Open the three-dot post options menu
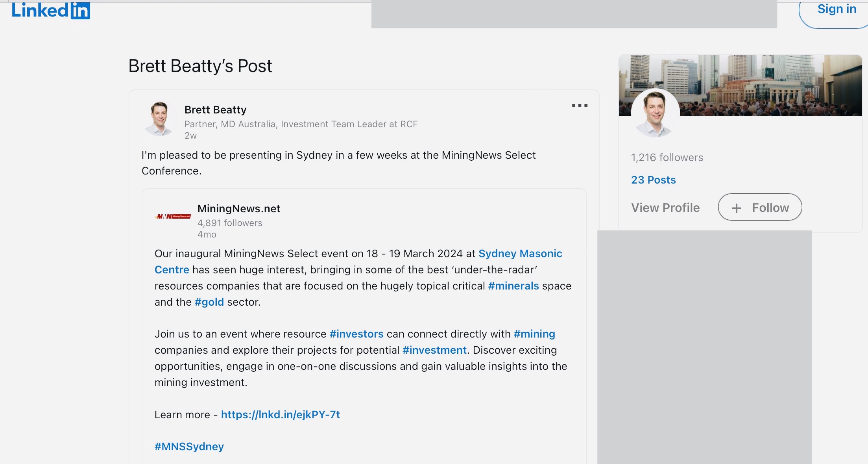The width and height of the screenshot is (868, 464). [580, 106]
